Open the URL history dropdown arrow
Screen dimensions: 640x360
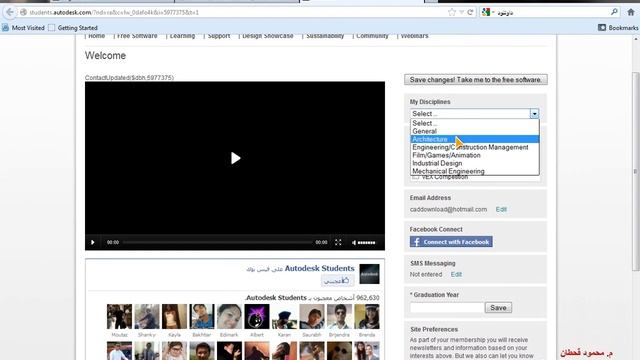click(x=462, y=12)
